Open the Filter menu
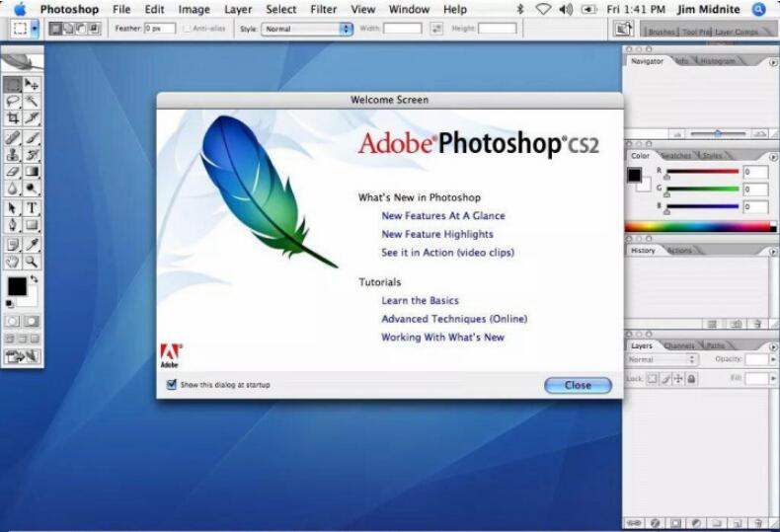The width and height of the screenshot is (780, 532). coord(323,10)
